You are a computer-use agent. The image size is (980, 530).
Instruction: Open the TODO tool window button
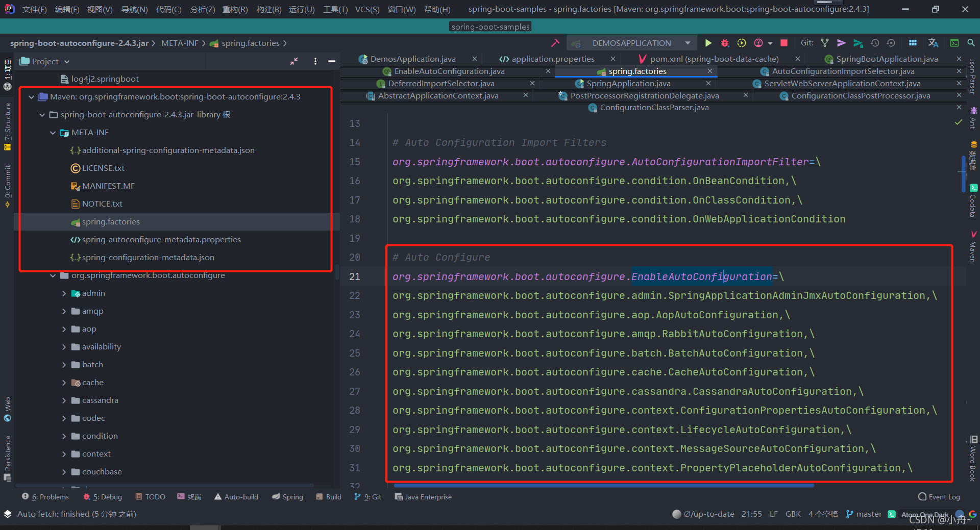pyautogui.click(x=150, y=497)
